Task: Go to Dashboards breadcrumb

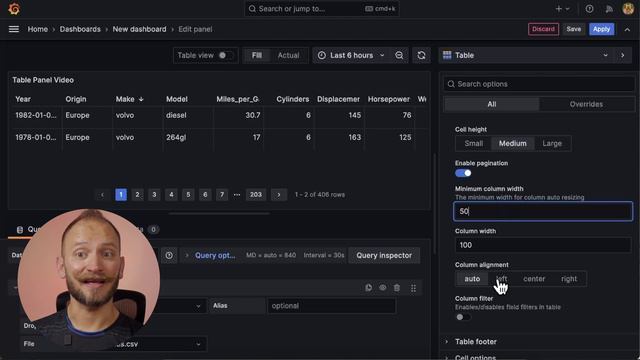Action: [x=80, y=29]
